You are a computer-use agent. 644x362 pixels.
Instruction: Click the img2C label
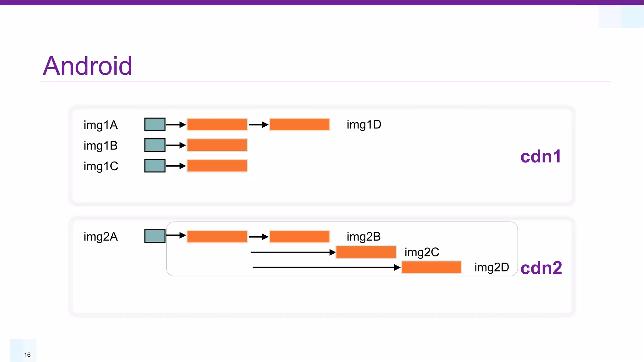tap(422, 252)
